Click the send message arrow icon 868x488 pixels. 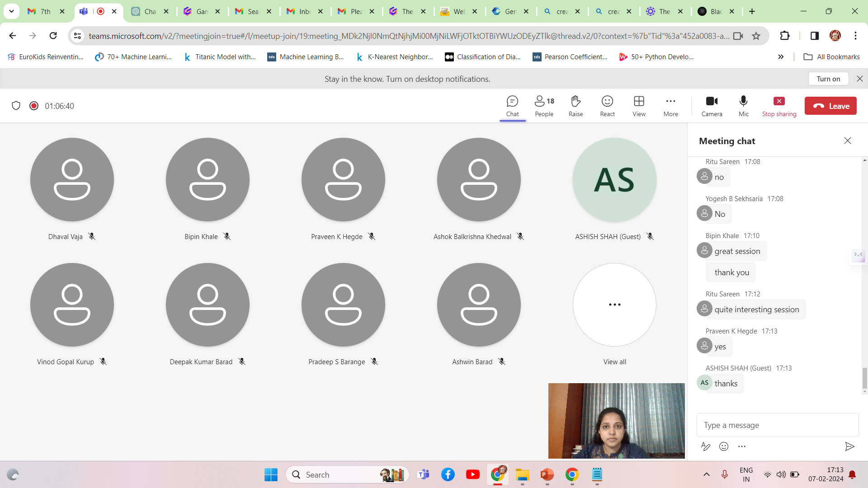click(849, 446)
